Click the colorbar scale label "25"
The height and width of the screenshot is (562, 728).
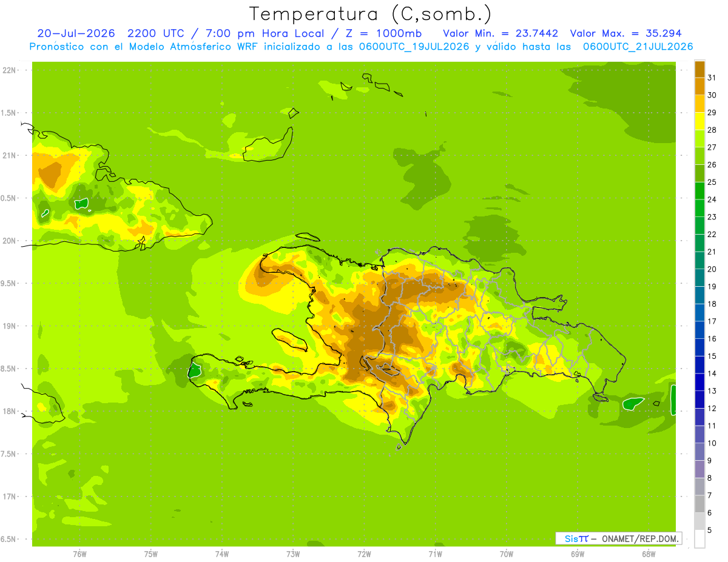click(712, 182)
